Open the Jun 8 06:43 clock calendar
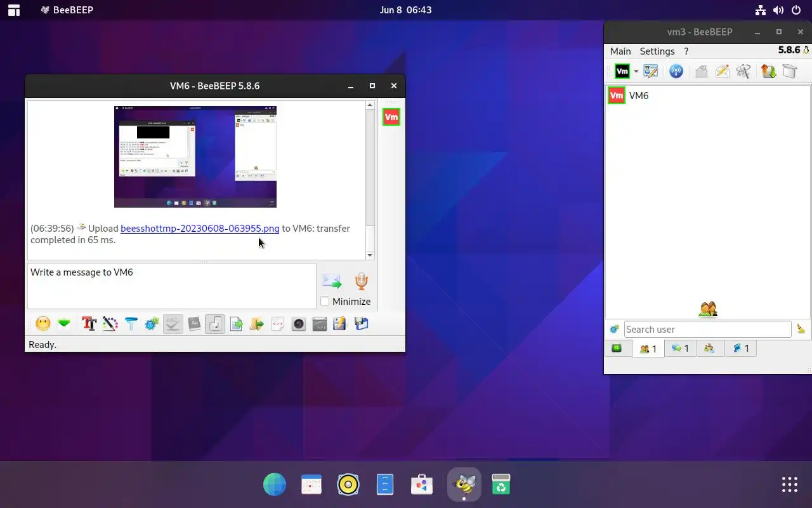 tap(405, 10)
